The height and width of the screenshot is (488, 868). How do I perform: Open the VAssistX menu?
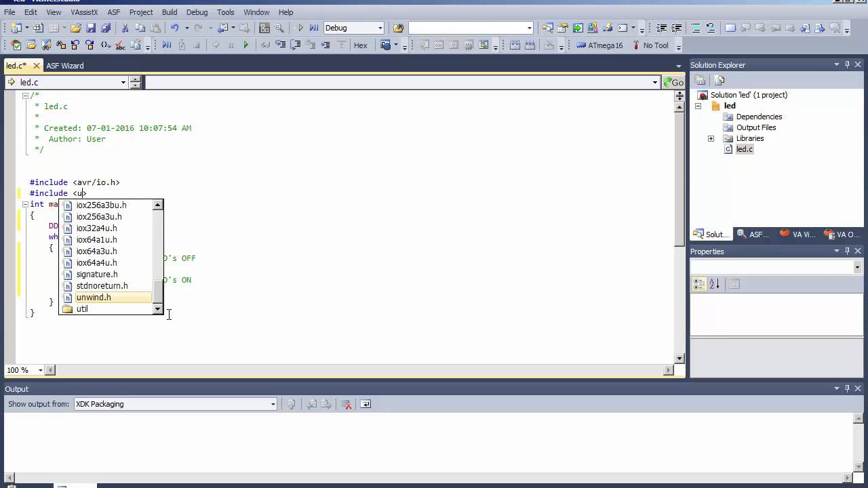85,12
